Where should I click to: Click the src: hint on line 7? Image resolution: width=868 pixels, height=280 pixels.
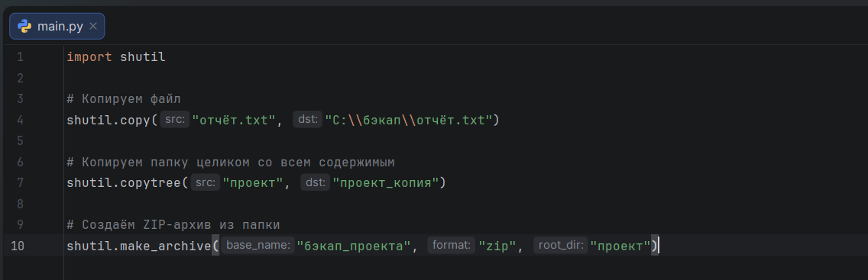pyautogui.click(x=206, y=182)
